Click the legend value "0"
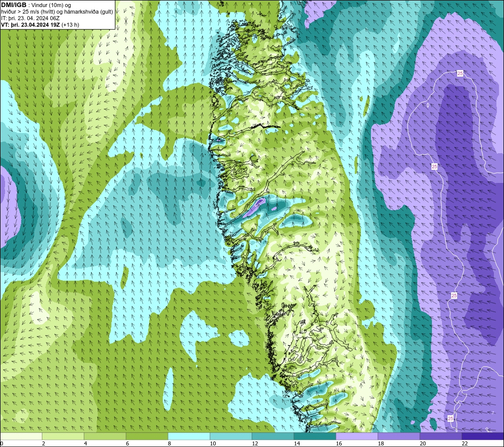 click(x=2, y=443)
